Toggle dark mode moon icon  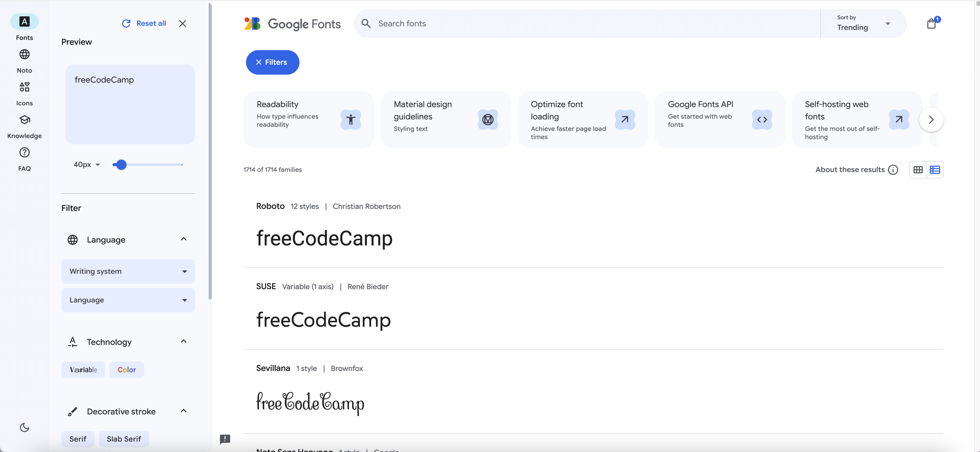24,427
